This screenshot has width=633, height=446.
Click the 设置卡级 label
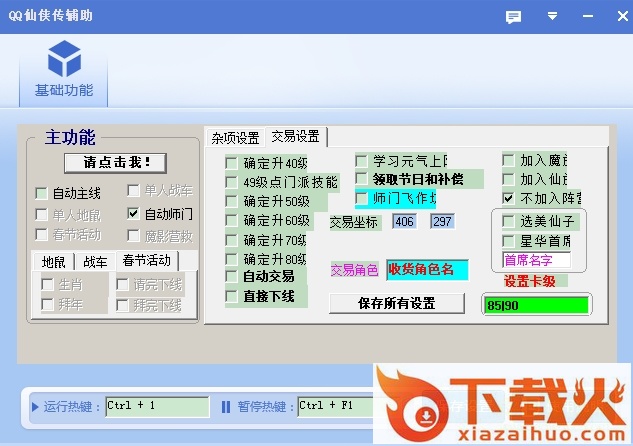click(529, 281)
